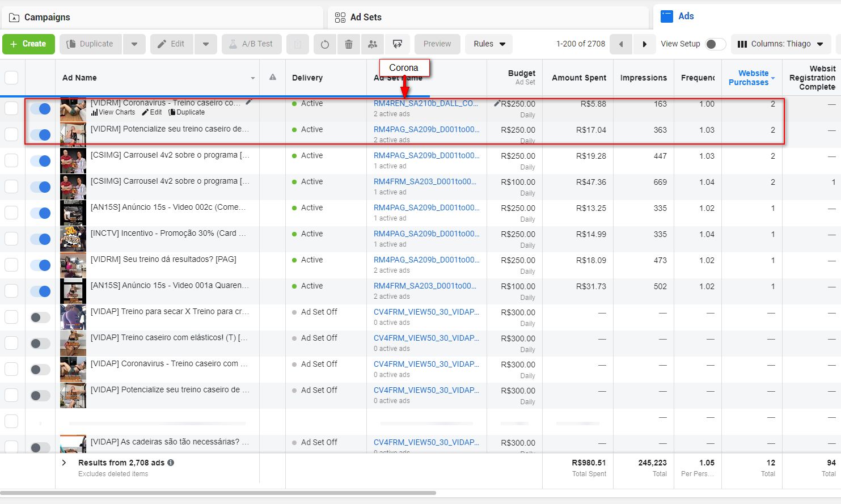Click the export/share icon next to audience icon
The image size is (841, 504).
tap(398, 44)
